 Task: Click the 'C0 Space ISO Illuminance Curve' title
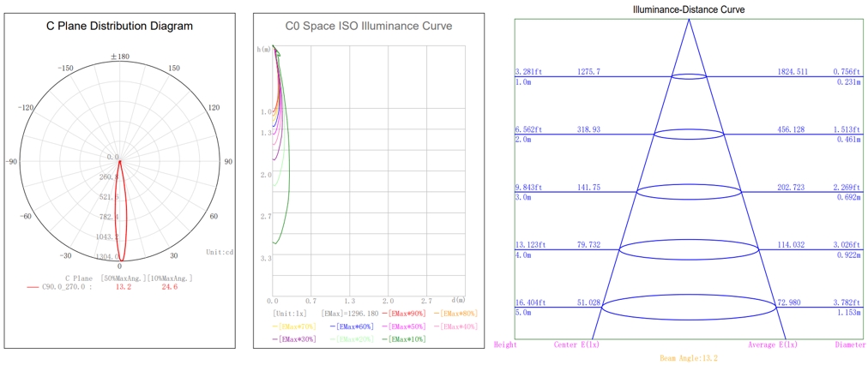point(369,26)
